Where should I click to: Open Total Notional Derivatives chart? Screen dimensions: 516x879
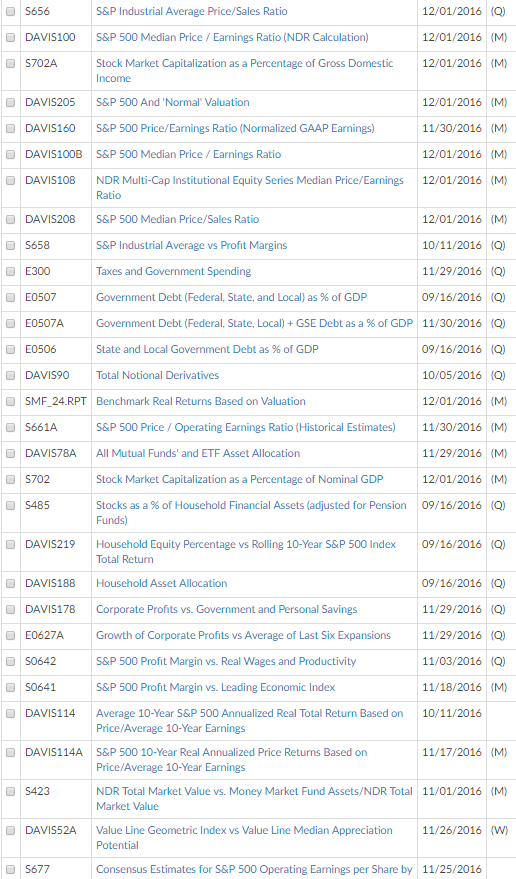click(x=158, y=376)
